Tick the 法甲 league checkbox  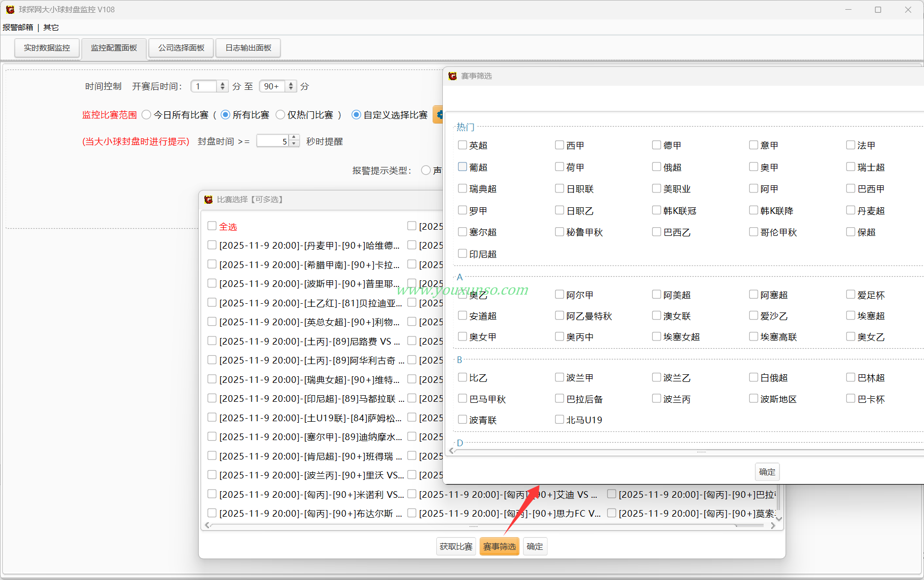850,145
